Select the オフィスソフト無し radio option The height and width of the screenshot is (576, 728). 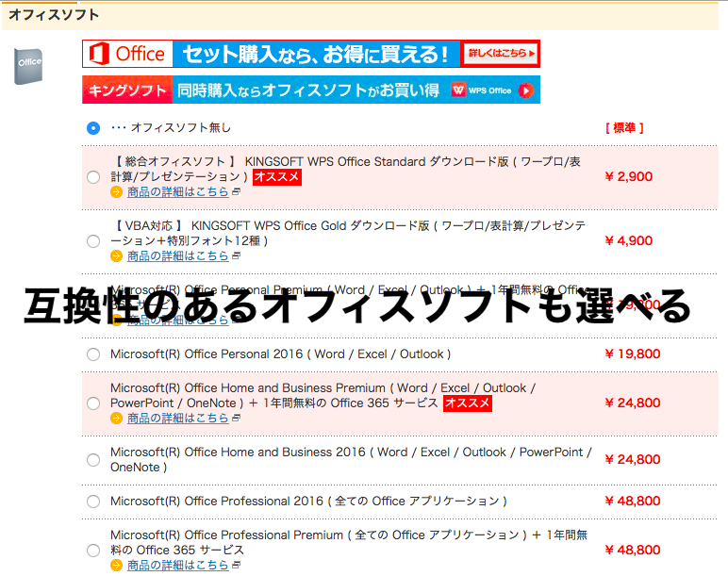tap(92, 128)
